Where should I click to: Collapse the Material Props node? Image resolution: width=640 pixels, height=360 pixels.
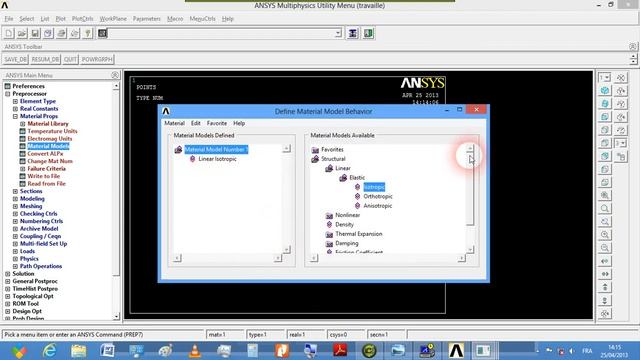point(15,116)
